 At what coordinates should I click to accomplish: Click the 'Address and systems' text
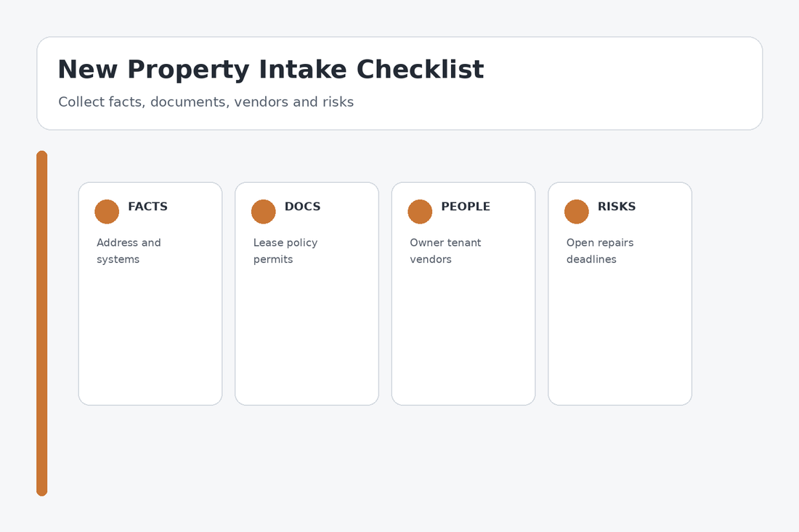(x=129, y=251)
